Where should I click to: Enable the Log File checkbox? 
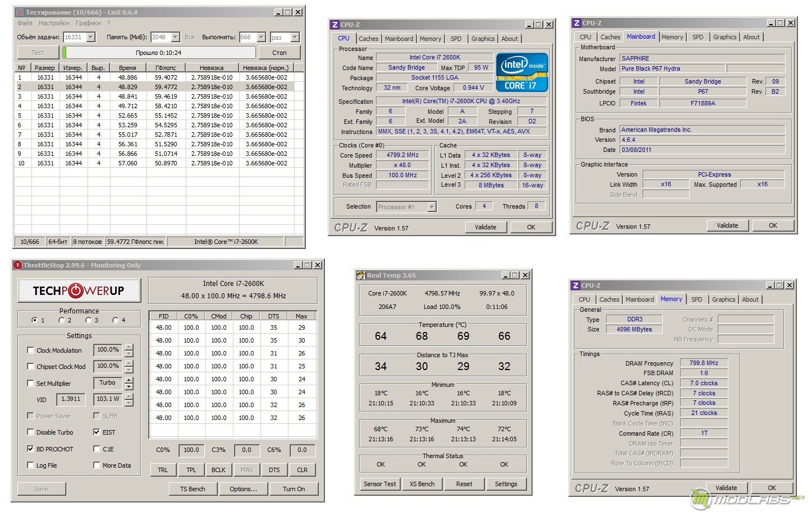31,465
